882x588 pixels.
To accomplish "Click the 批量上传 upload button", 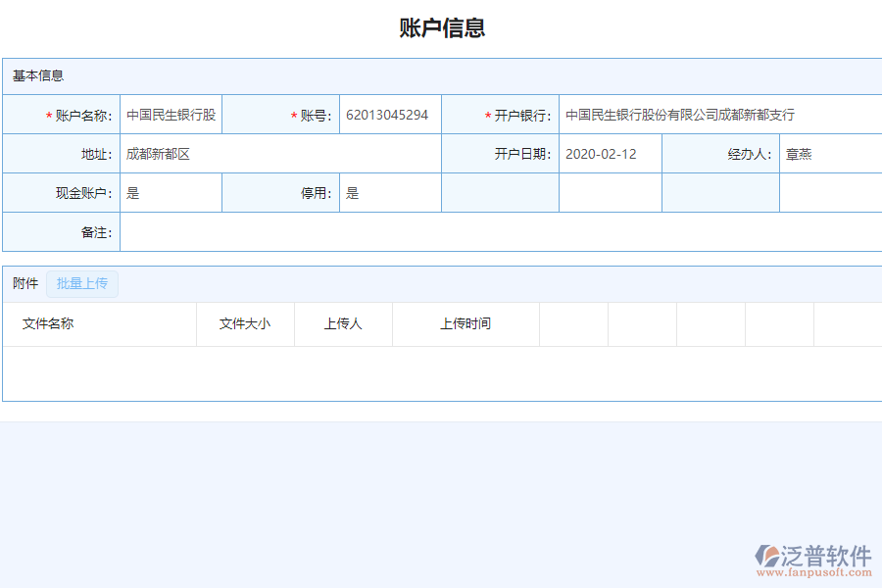I will pyautogui.click(x=82, y=283).
